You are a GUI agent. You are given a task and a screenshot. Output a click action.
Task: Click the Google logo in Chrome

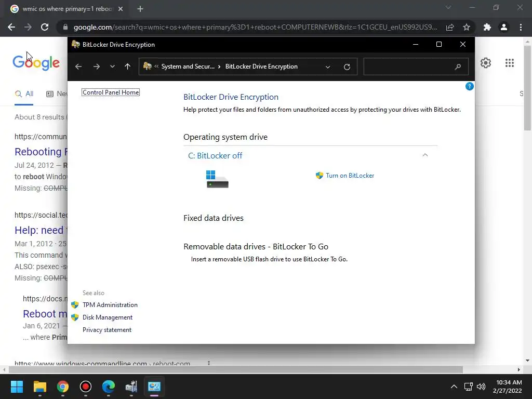(36, 62)
